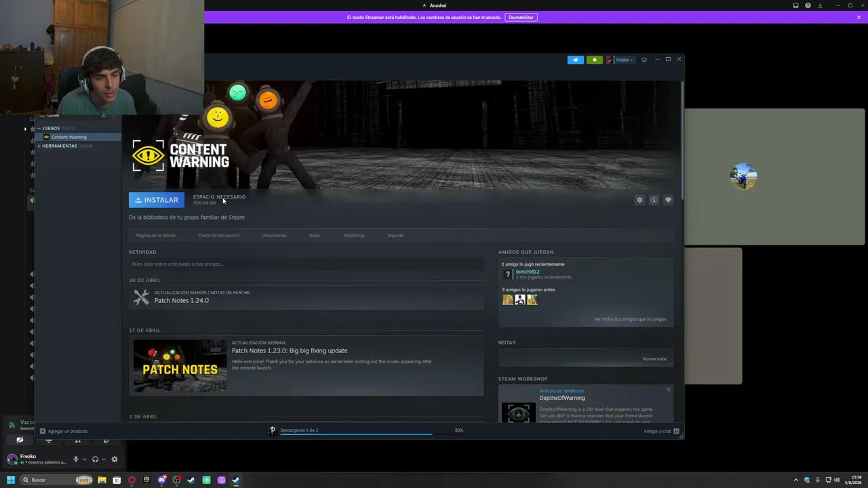The image size is (868, 488).
Task: Show hidden system tray icons
Action: click(797, 480)
